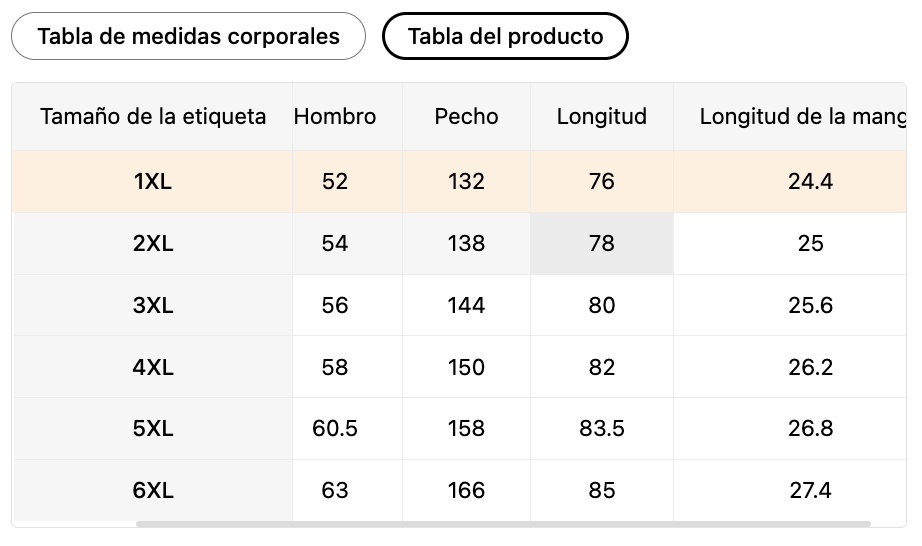Click the 132 chest value for 1XL

(x=466, y=182)
